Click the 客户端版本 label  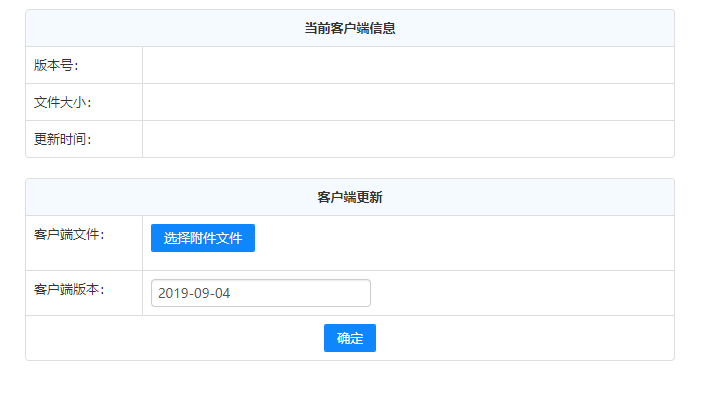pos(69,289)
